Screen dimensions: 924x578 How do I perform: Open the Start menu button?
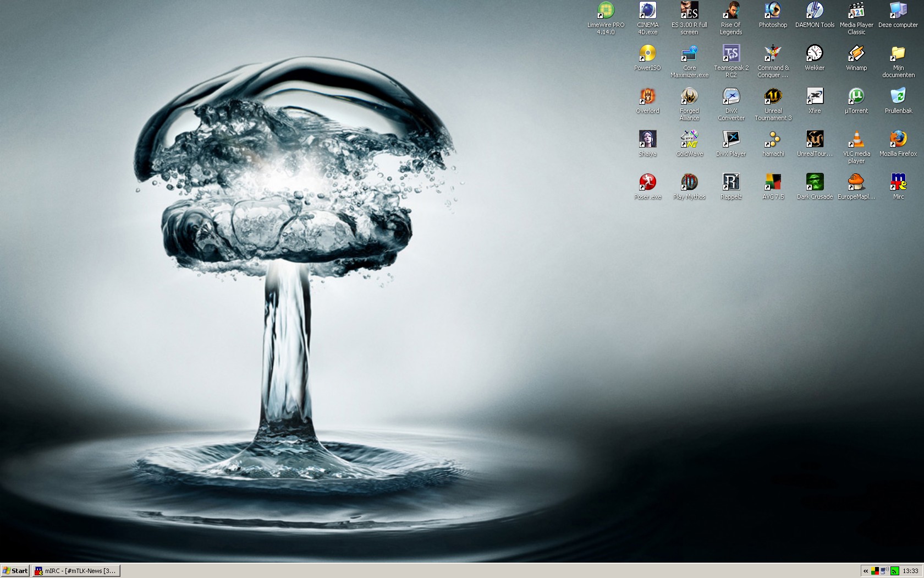click(15, 571)
